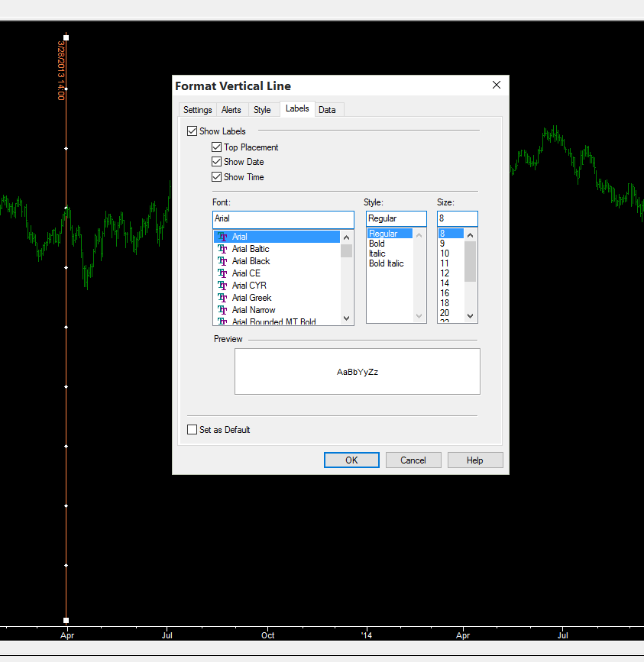Open the Alerts tab
The width and height of the screenshot is (644, 662).
click(231, 110)
